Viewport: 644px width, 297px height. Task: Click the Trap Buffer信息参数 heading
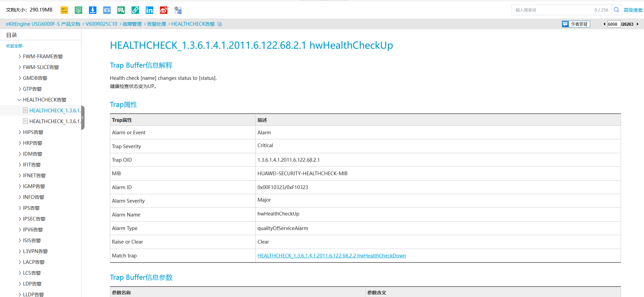point(141,277)
